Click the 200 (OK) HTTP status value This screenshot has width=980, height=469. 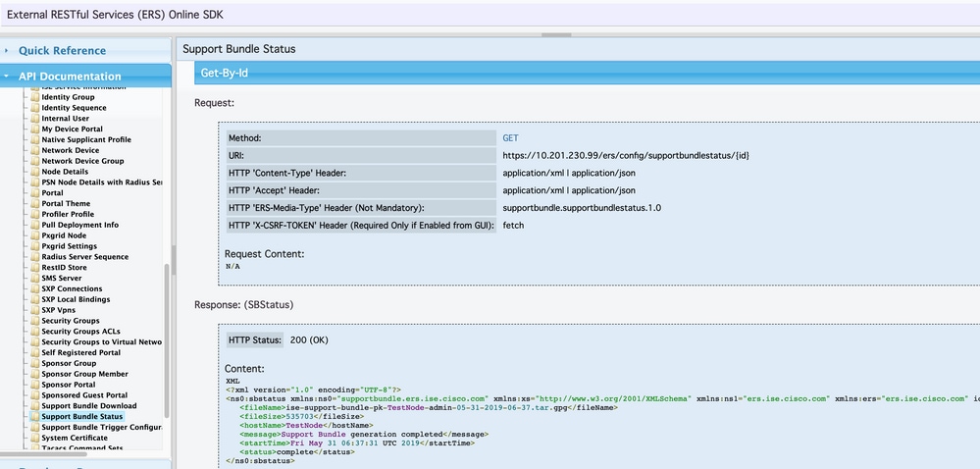309,340
